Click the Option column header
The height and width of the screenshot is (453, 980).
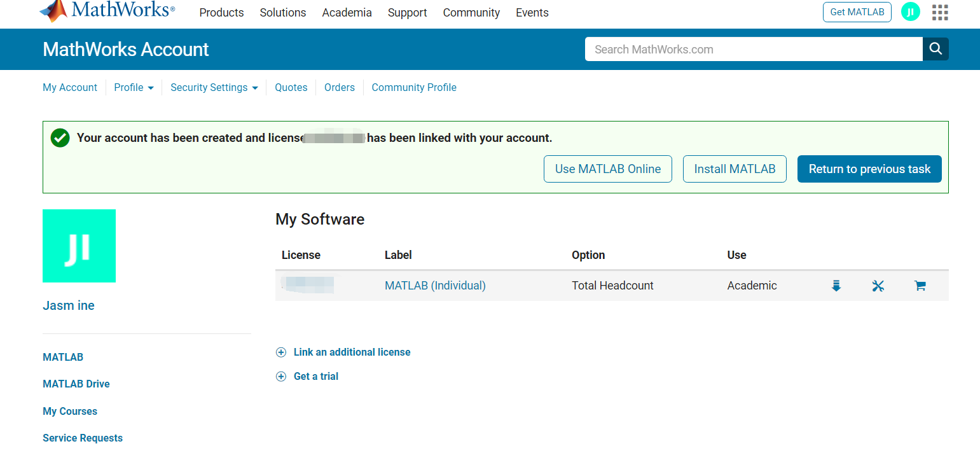click(x=588, y=255)
